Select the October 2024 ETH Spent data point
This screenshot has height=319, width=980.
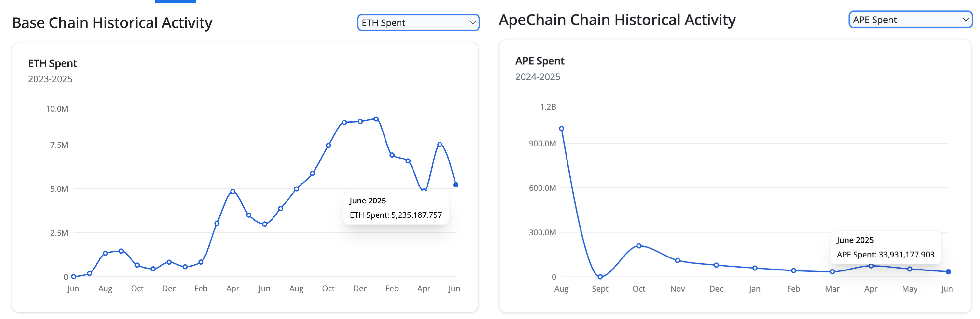[x=328, y=146]
